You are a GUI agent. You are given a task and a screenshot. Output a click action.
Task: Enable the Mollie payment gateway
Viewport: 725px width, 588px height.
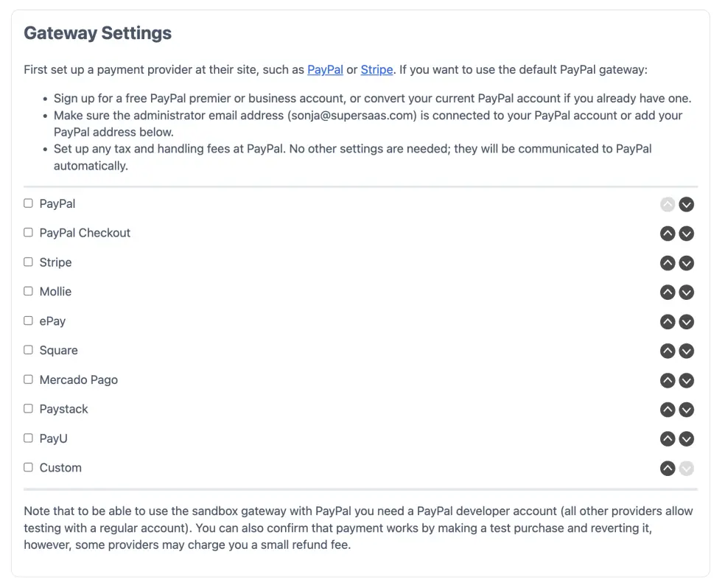28,291
